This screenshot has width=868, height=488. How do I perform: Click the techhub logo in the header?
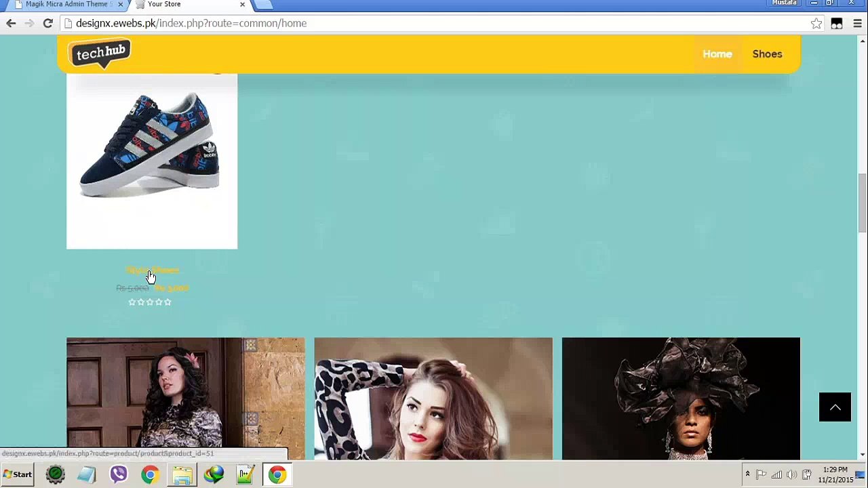[x=100, y=54]
